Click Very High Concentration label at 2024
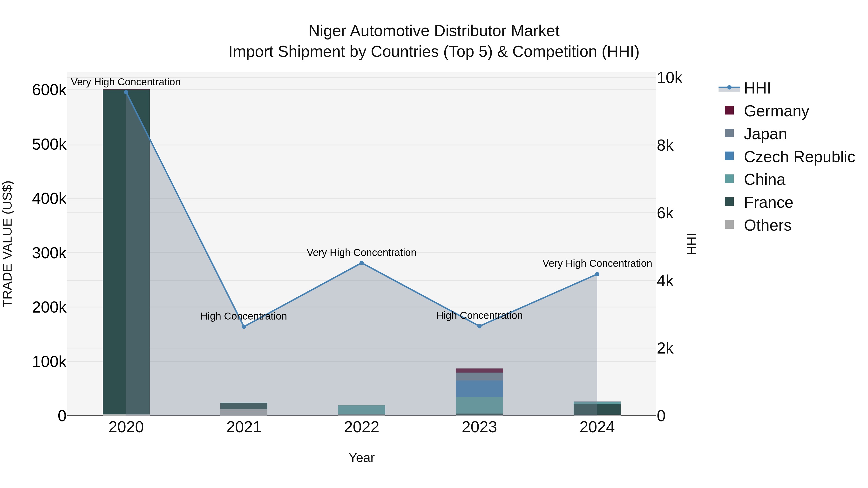 [597, 263]
